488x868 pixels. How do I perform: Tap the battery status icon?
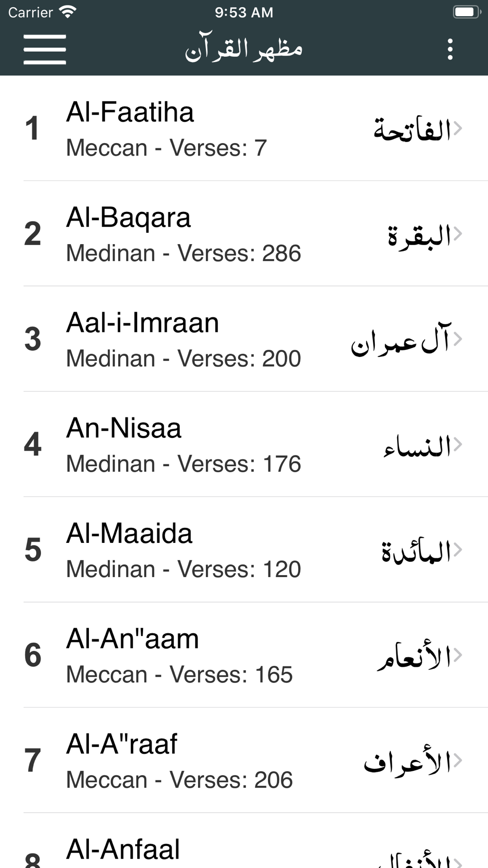click(x=467, y=12)
